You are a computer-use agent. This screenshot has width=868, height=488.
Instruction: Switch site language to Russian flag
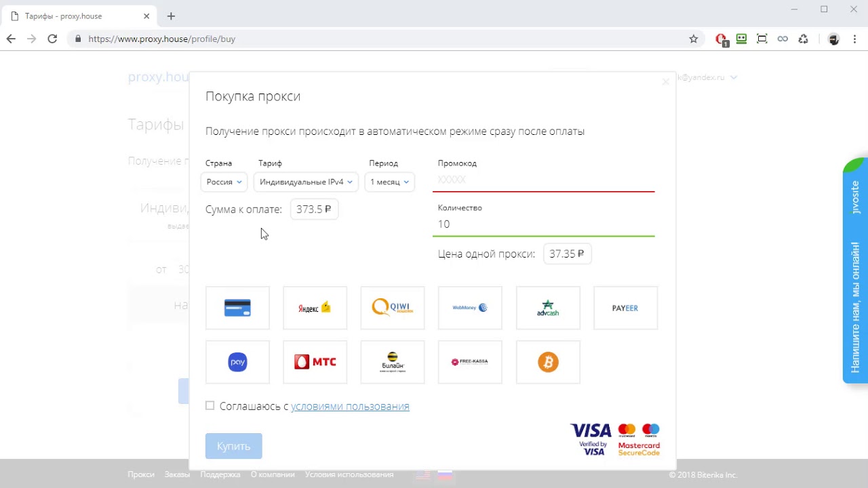pyautogui.click(x=445, y=475)
